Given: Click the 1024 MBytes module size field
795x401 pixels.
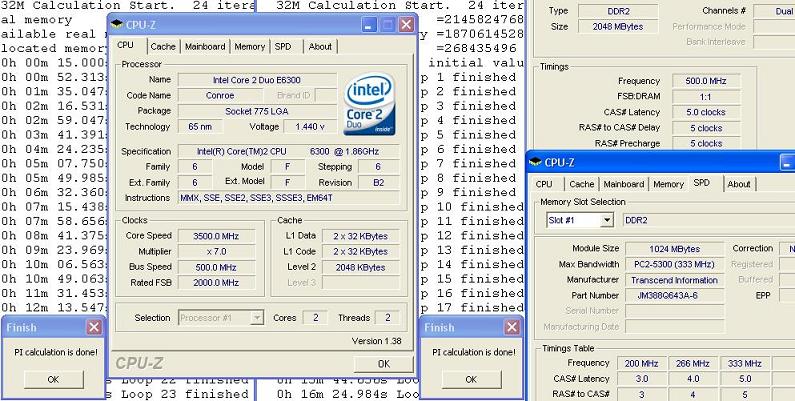Looking at the screenshot, I should 674,249.
